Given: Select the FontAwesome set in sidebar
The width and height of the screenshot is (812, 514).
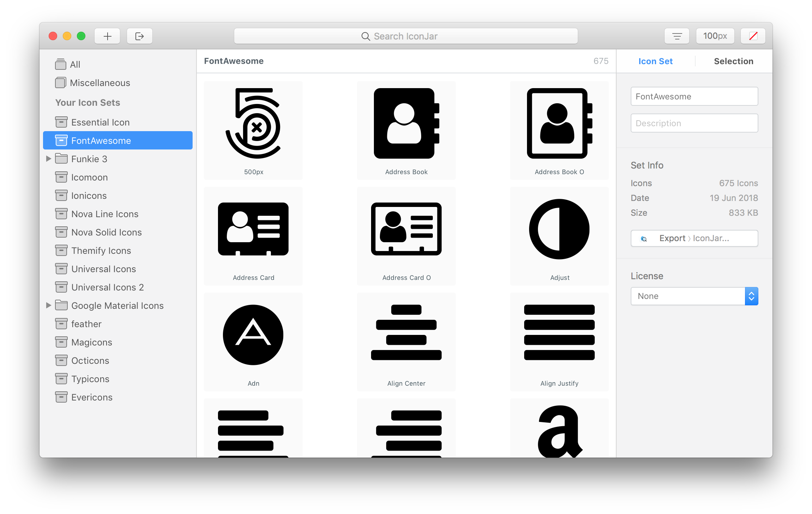Looking at the screenshot, I should pyautogui.click(x=118, y=141).
